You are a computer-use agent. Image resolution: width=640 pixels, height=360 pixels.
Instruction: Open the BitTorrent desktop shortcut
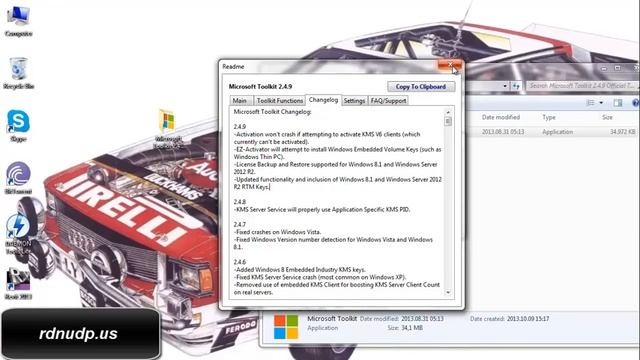tap(18, 178)
